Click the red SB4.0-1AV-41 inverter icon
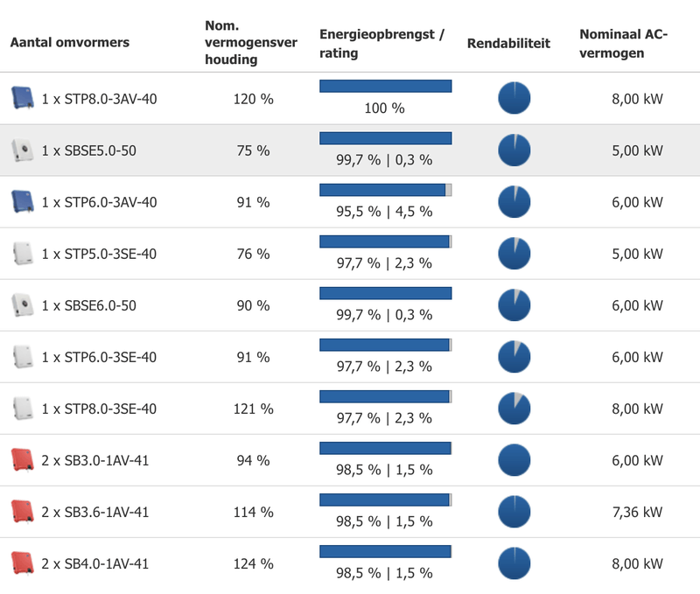The height and width of the screenshot is (594, 700). [21, 563]
